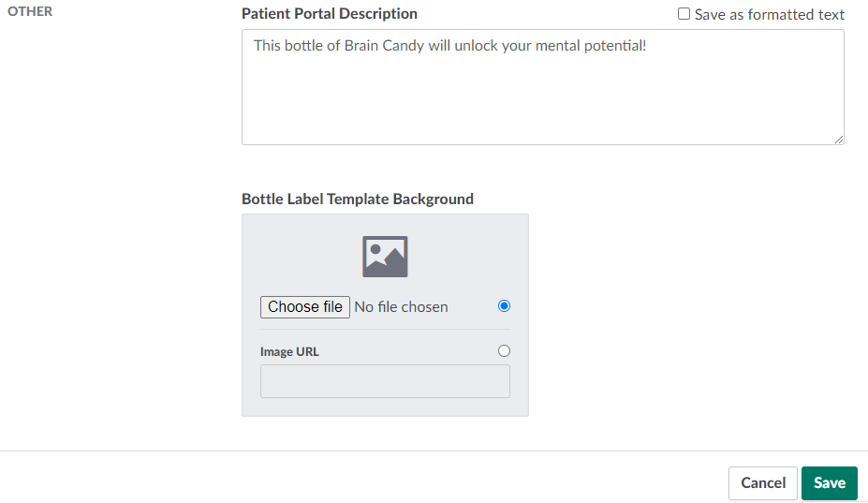Image resolution: width=868 pixels, height=503 pixels.
Task: Grab the description textarea resize handle
Action: (838, 139)
